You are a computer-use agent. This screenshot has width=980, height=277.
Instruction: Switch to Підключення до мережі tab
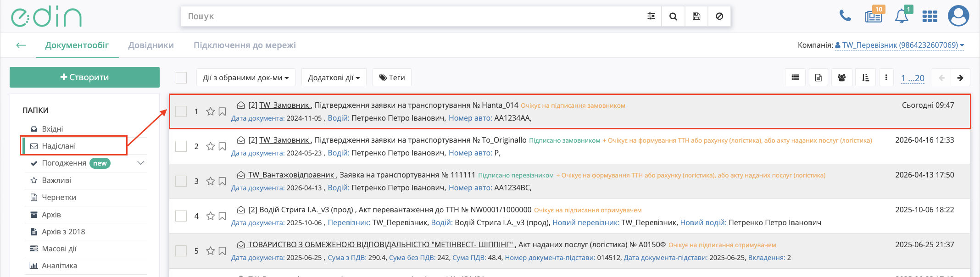pos(245,45)
